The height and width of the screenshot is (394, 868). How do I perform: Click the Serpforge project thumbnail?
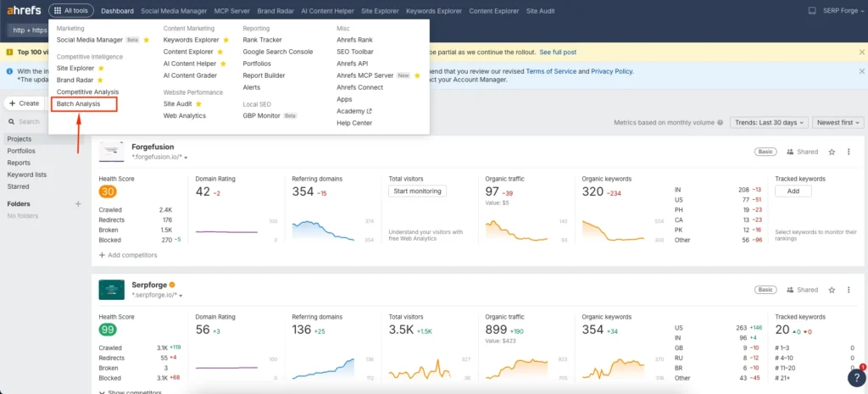(111, 289)
